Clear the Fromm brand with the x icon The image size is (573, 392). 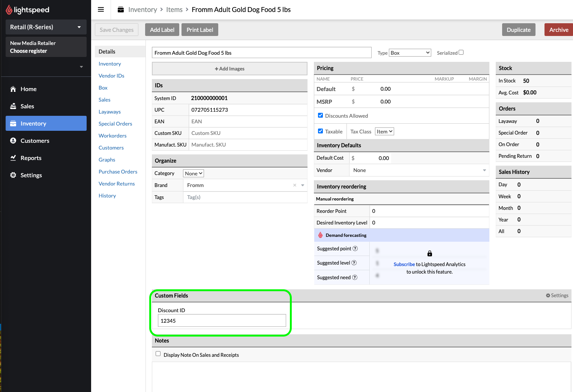pyautogui.click(x=295, y=185)
